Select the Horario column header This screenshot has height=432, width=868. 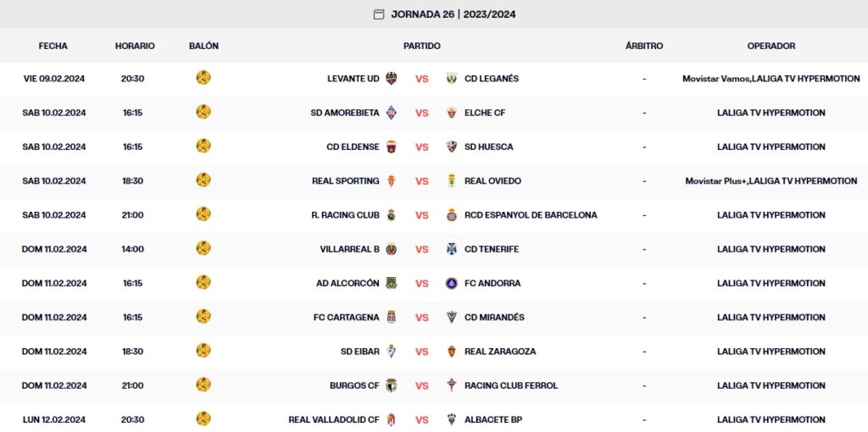[135, 46]
